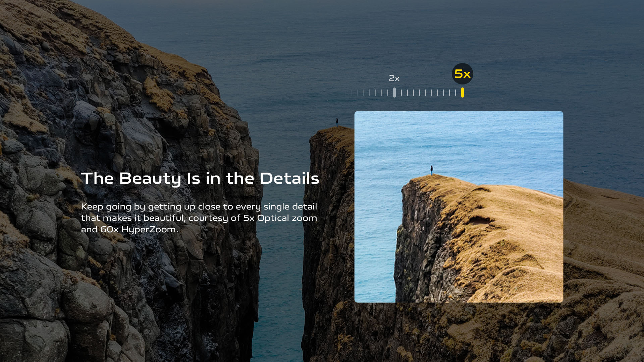
Task: Click the tick just left of yellow marker
Action: coord(455,93)
